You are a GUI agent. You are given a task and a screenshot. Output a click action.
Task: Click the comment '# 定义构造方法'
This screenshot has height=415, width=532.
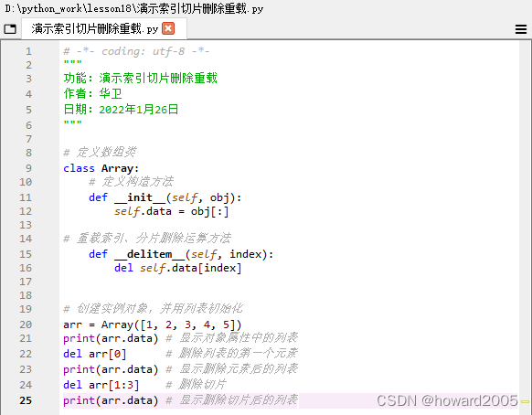tap(131, 182)
